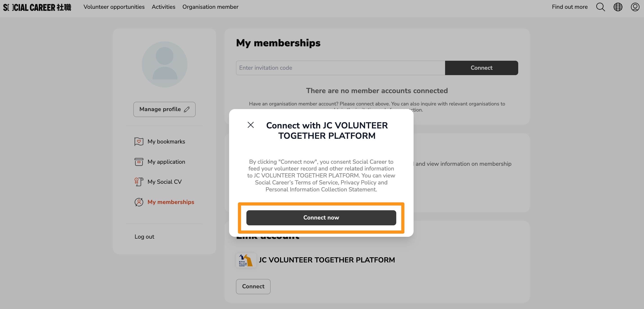Click the Enter invitation code field

(340, 68)
